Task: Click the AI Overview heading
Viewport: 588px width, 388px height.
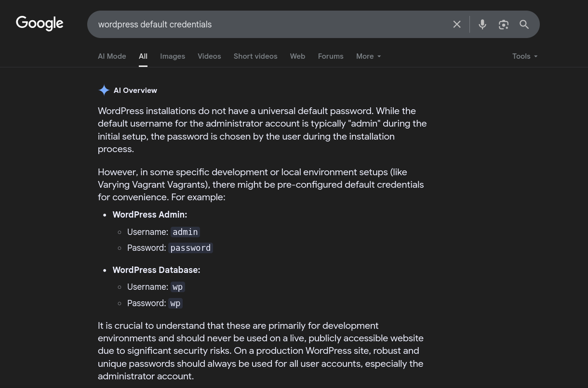Action: tap(135, 91)
